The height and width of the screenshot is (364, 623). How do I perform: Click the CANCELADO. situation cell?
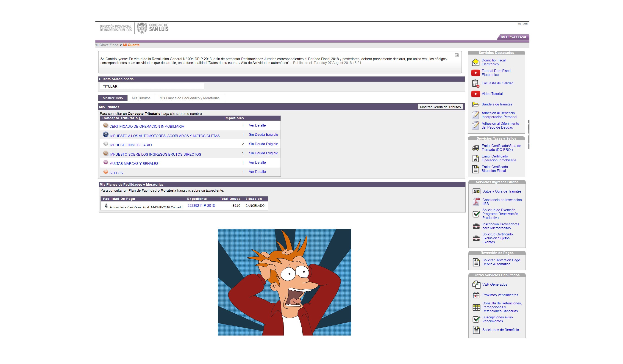[255, 206]
